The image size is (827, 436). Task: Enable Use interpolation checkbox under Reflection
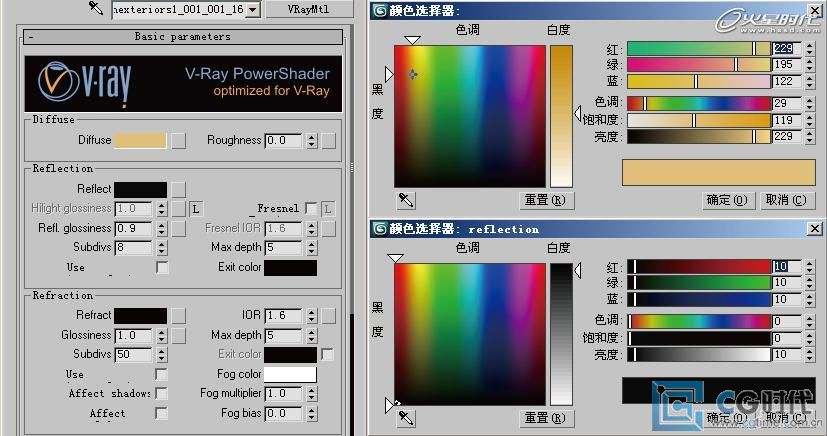[x=162, y=268]
